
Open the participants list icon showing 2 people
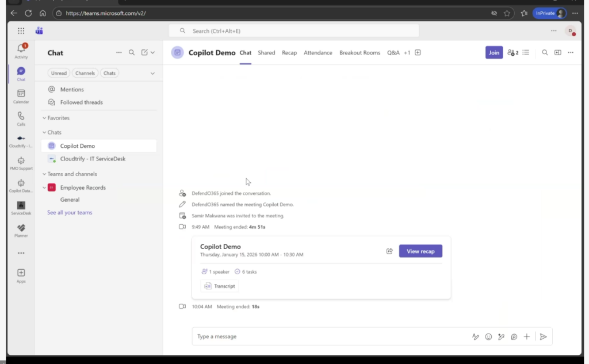(512, 53)
